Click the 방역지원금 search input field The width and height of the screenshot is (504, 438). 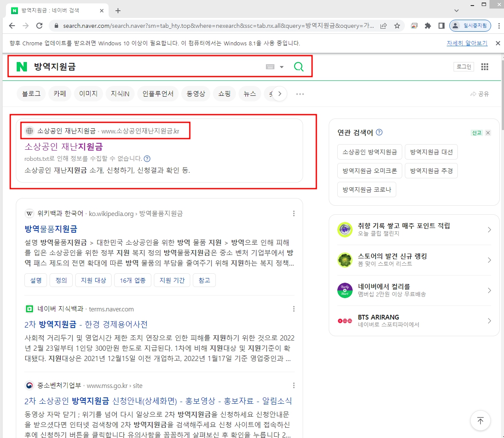[x=145, y=67]
